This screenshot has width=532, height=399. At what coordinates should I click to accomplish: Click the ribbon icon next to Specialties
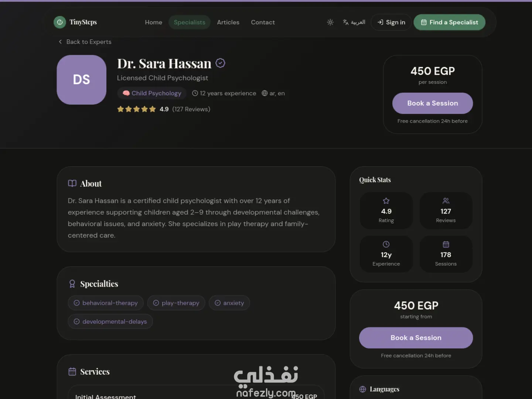(72, 284)
